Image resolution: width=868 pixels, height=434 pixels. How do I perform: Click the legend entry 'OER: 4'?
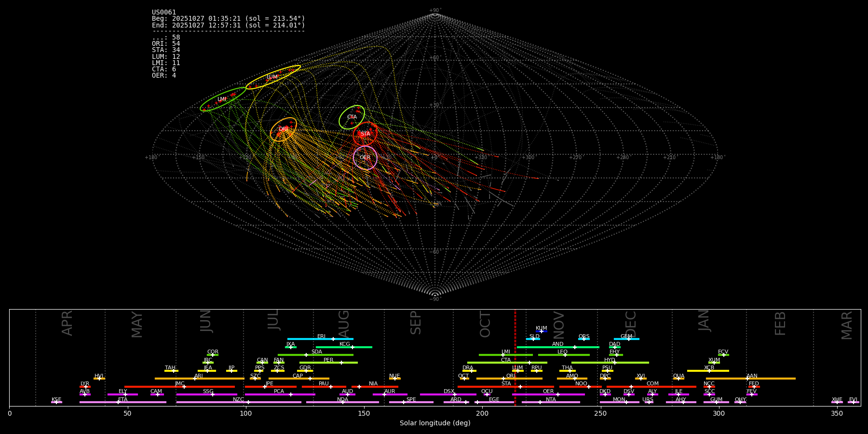point(164,76)
